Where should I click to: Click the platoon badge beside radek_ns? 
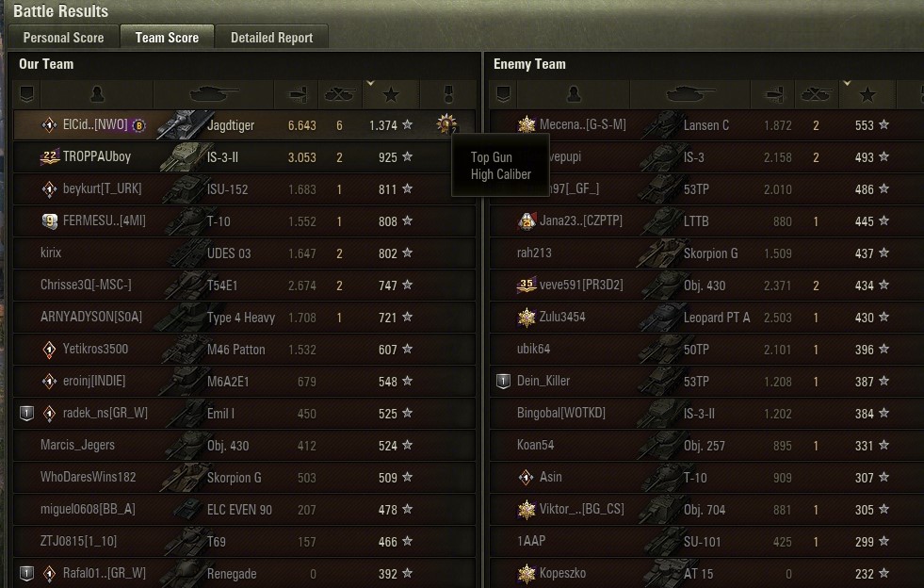(x=26, y=413)
